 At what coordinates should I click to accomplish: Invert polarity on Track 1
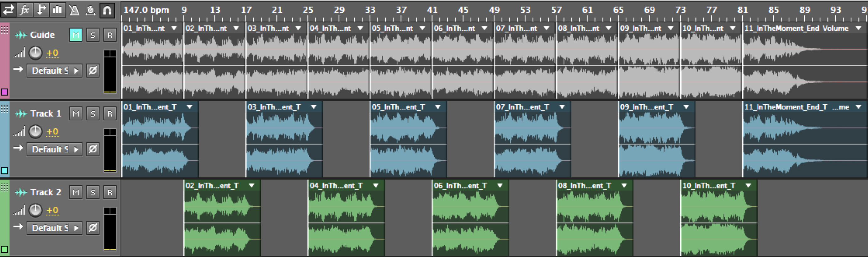point(93,149)
